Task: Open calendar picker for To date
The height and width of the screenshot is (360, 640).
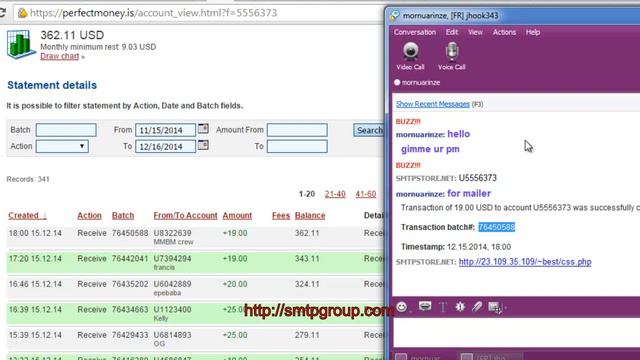Action: pyautogui.click(x=203, y=145)
